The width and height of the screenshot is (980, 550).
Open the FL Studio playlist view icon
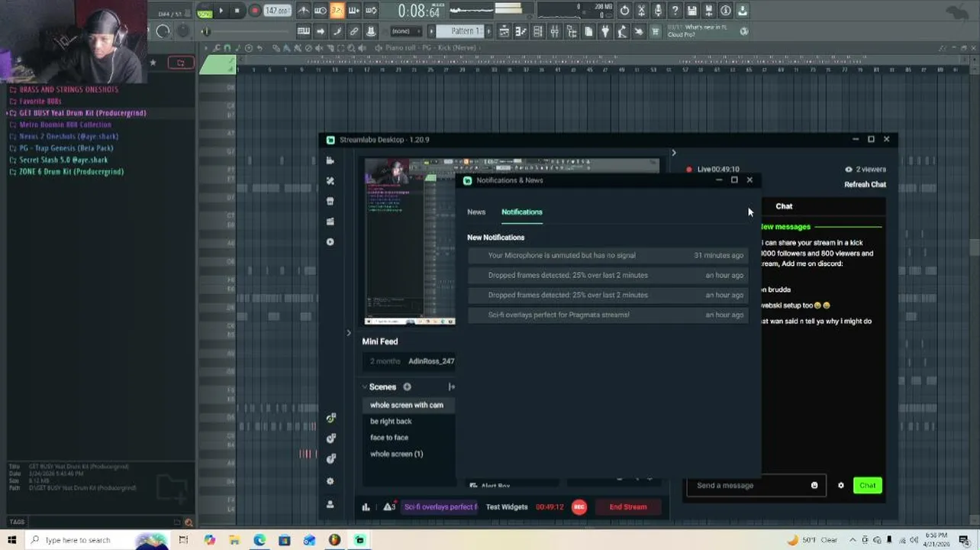coord(505,31)
